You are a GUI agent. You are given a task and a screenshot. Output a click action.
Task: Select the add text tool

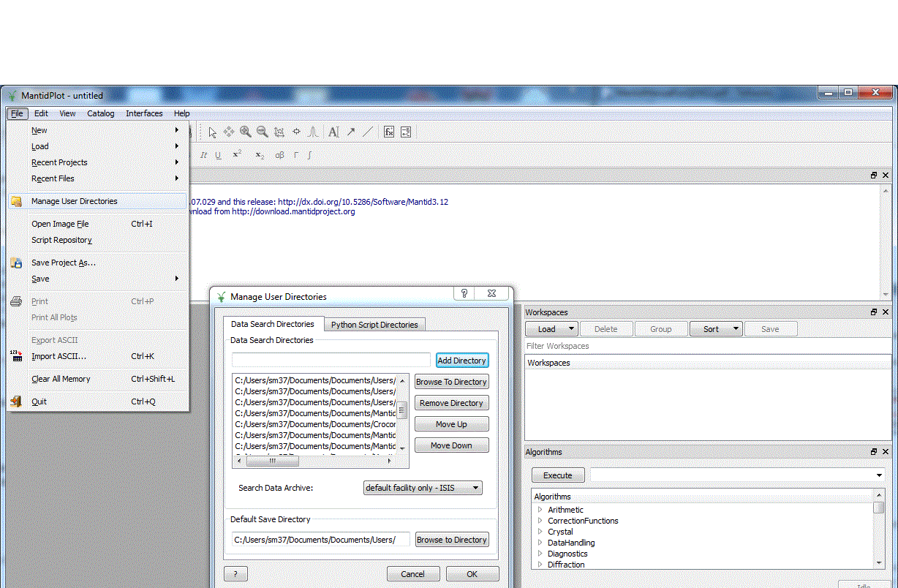tap(333, 132)
